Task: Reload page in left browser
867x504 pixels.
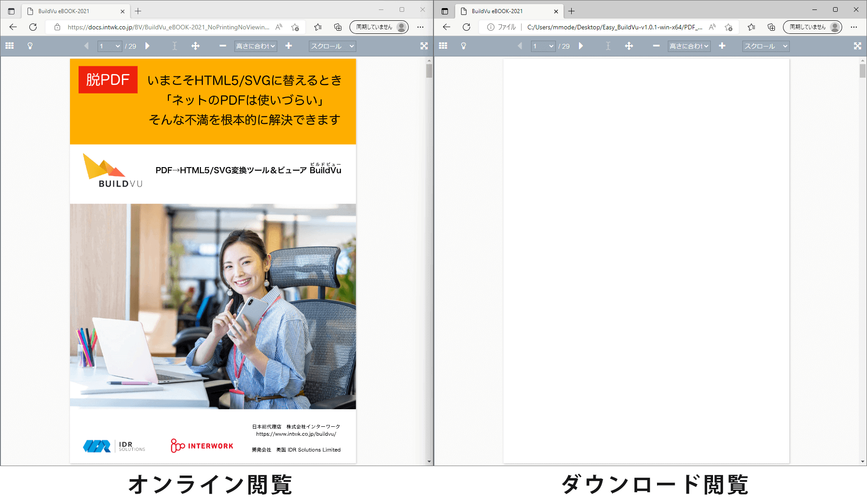Action: click(x=33, y=27)
